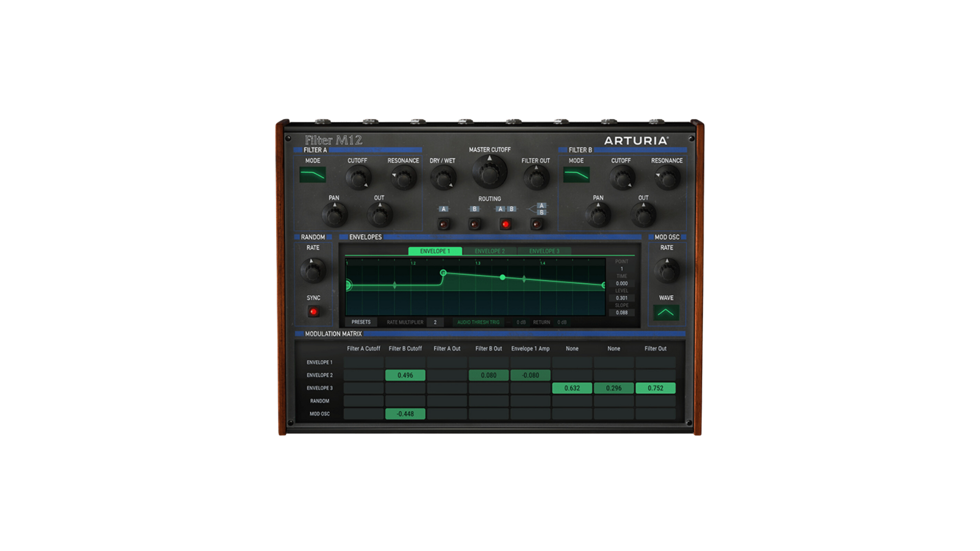The height and width of the screenshot is (551, 980).
Task: Open Filter A mode selector
Action: (312, 175)
